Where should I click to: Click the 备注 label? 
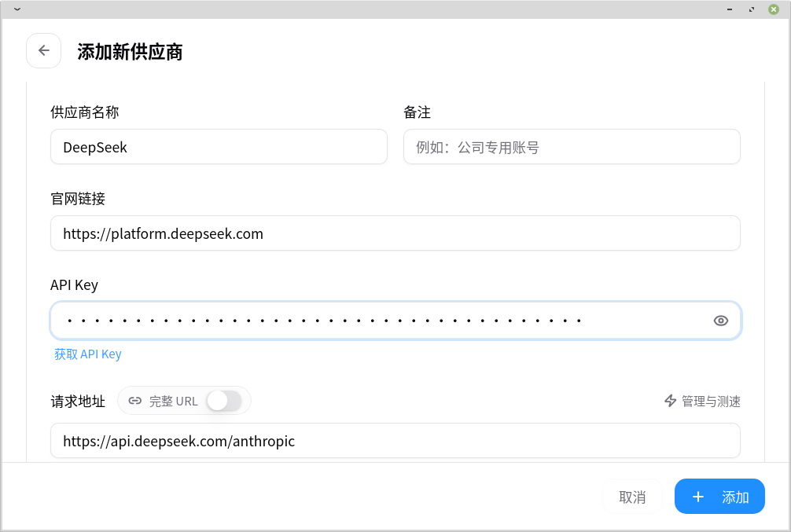pyautogui.click(x=418, y=112)
